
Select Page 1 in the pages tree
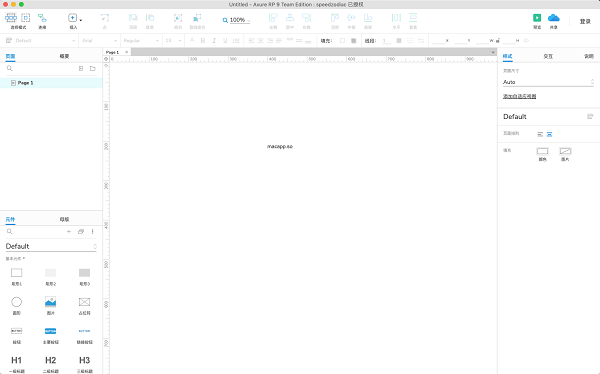point(51,83)
